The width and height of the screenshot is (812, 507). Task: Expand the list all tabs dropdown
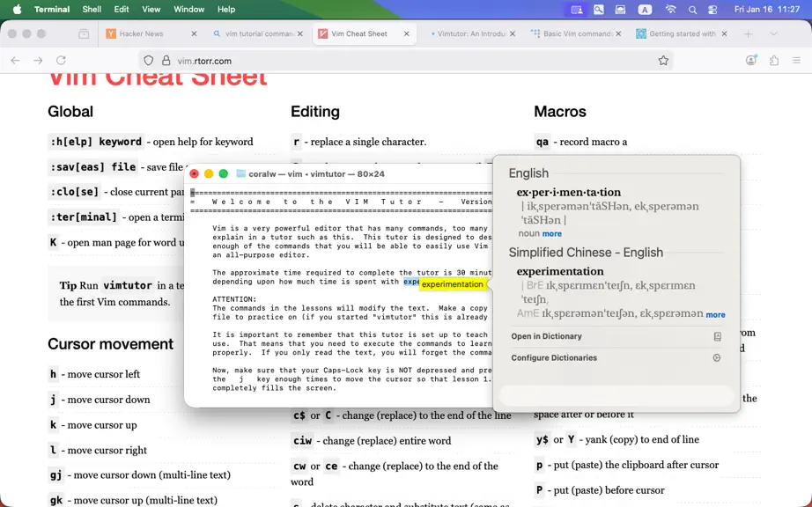click(x=773, y=33)
